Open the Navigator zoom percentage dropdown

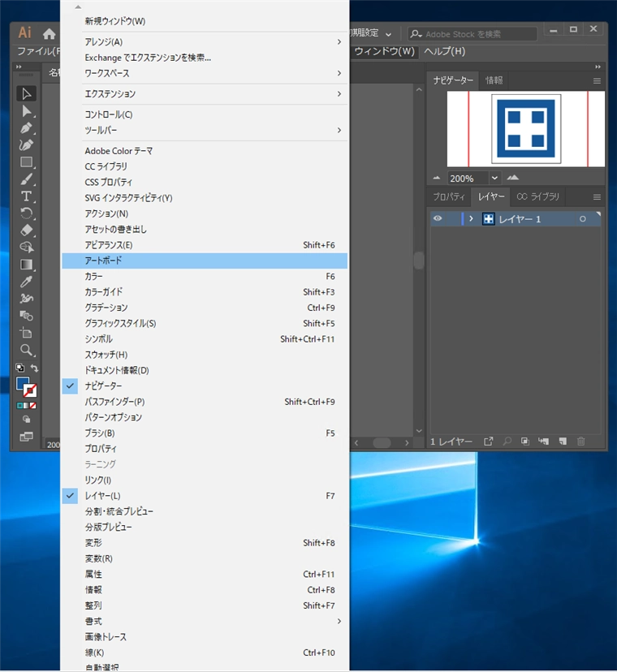(494, 178)
